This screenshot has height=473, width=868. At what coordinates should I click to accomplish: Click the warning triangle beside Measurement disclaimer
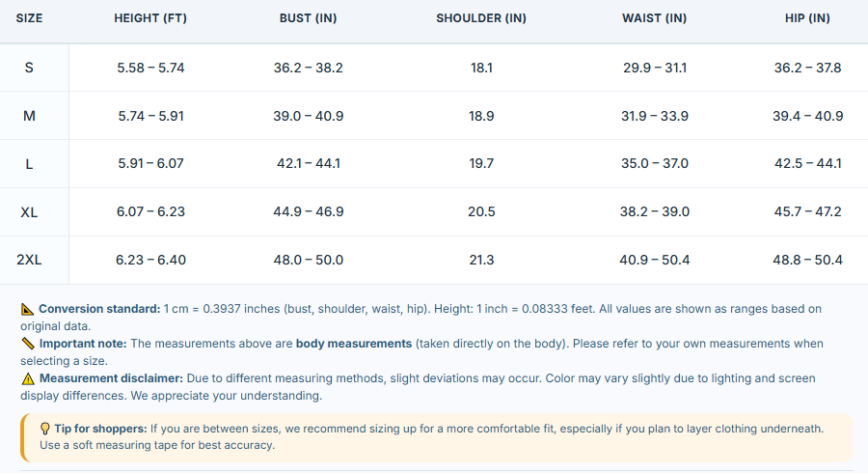[28, 378]
